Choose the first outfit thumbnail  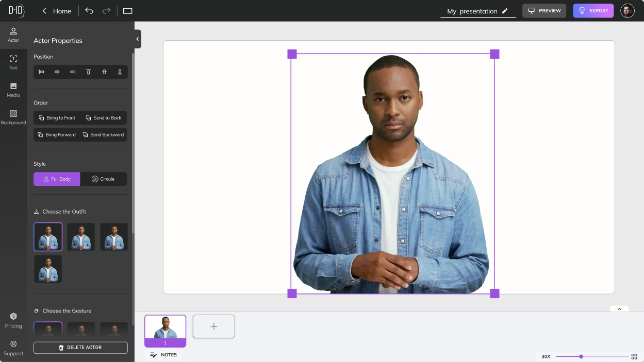coord(48,237)
